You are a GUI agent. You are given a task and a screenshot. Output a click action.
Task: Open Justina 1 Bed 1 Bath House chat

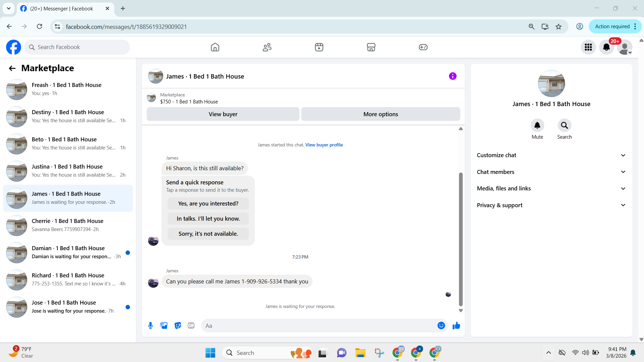point(68,171)
